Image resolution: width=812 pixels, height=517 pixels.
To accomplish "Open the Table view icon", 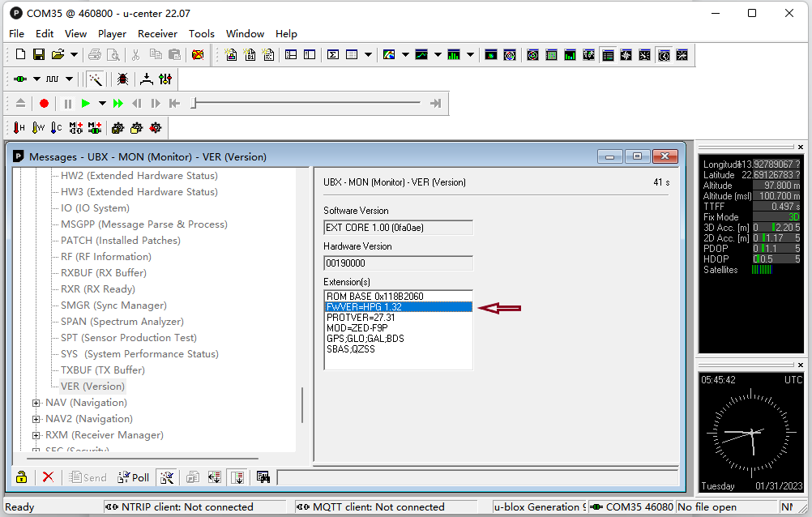I will point(352,54).
